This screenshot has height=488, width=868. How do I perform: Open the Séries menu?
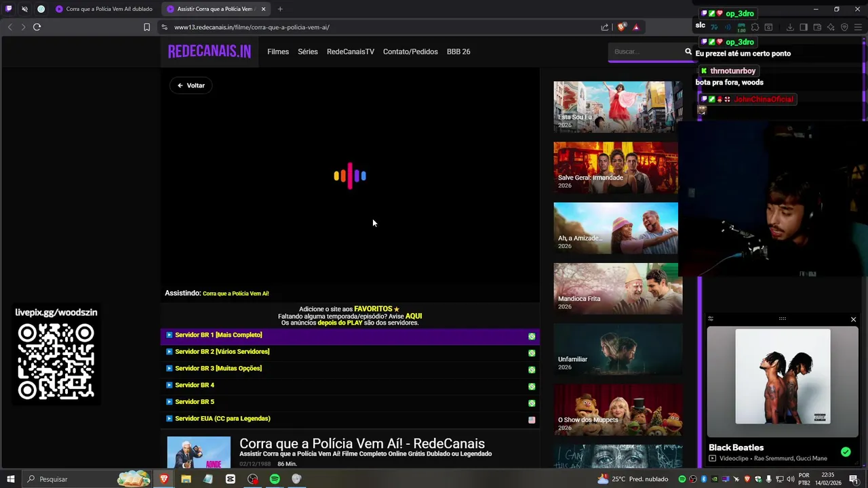(x=308, y=52)
